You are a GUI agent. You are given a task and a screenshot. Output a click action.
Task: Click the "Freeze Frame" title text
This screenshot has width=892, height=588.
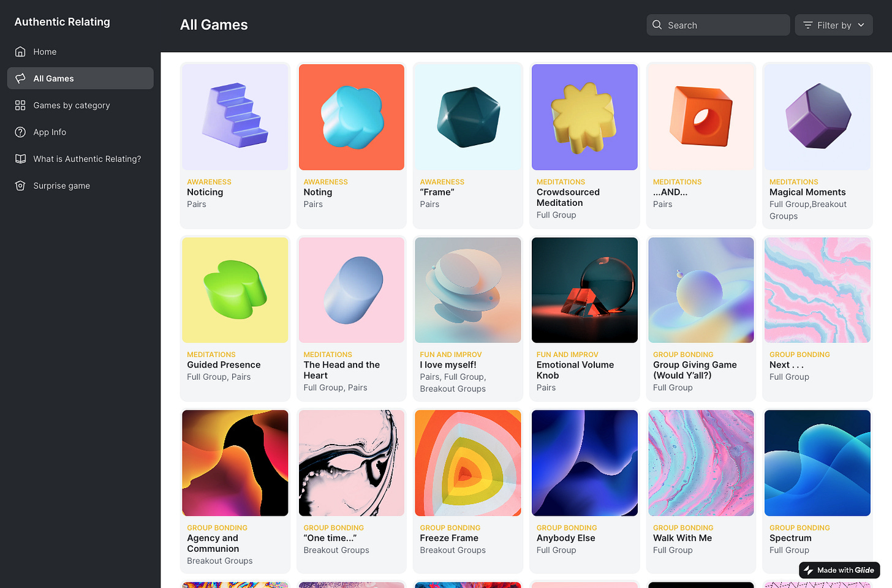[449, 538]
